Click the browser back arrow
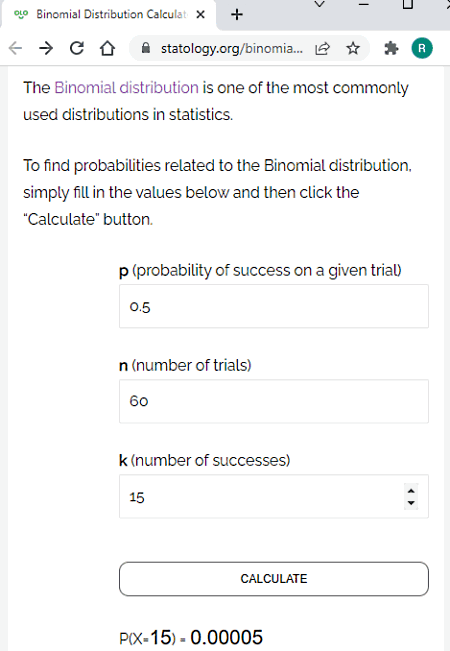The image size is (450, 651). click(15, 49)
